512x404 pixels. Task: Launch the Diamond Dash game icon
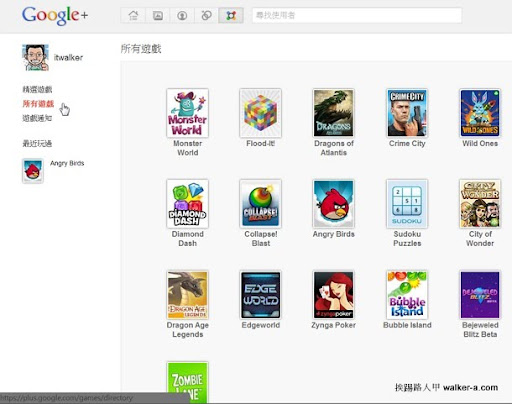click(x=187, y=204)
